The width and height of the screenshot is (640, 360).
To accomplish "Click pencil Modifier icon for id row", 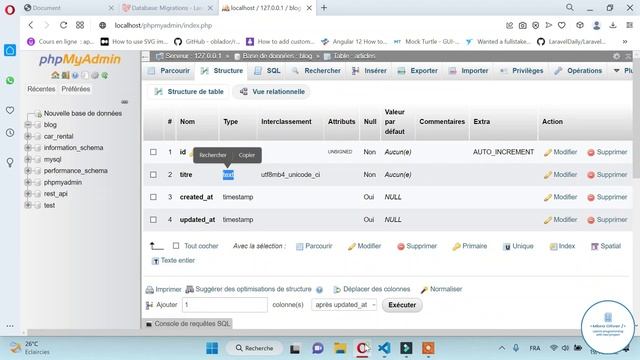I will [547, 152].
